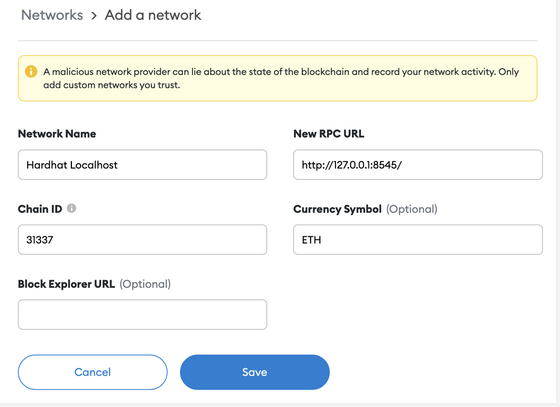Image resolution: width=560 pixels, height=407 pixels.
Task: Click the malicious network provider warning text
Action: pos(281,78)
